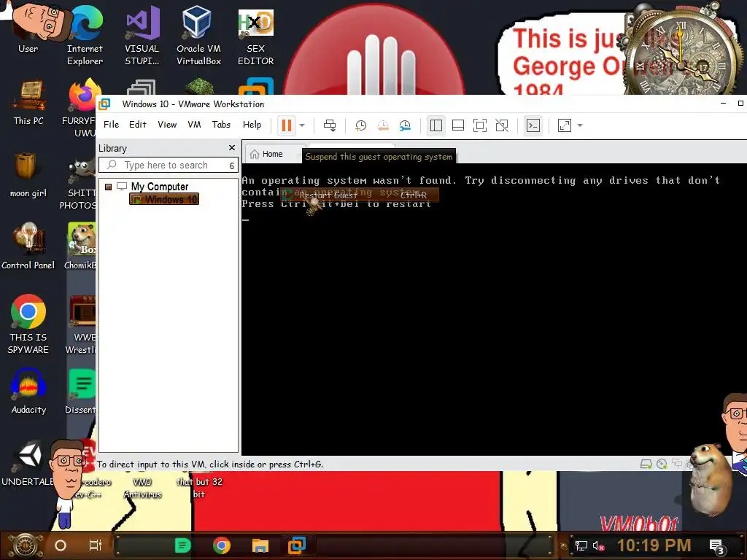Click the network adapter status bar icon
747x560 pixels.
pyautogui.click(x=677, y=463)
